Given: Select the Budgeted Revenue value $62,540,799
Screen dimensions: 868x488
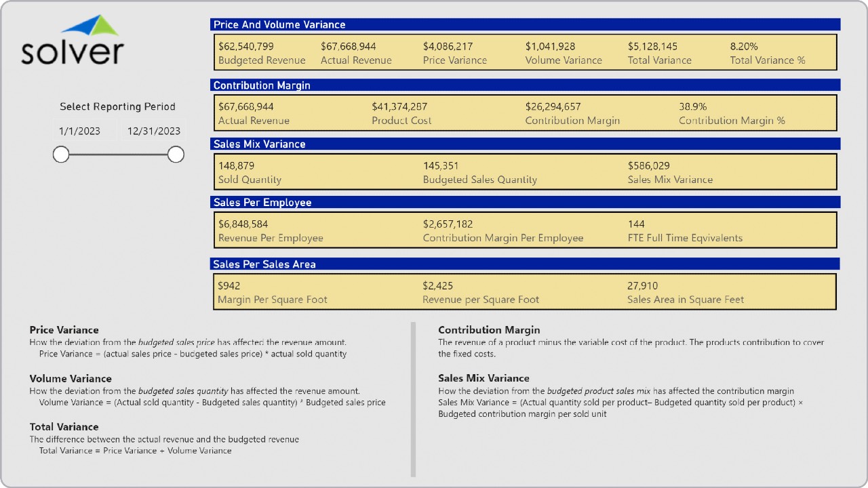Looking at the screenshot, I should tap(245, 46).
